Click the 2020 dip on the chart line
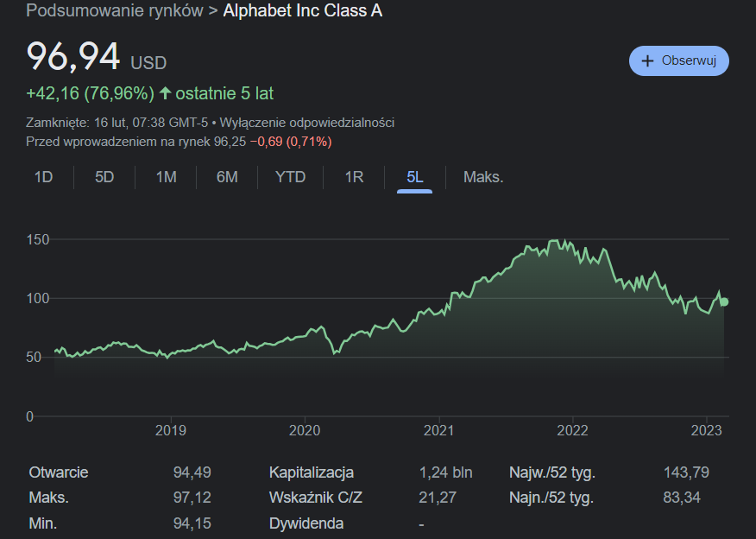This screenshot has height=539, width=756. (x=334, y=352)
